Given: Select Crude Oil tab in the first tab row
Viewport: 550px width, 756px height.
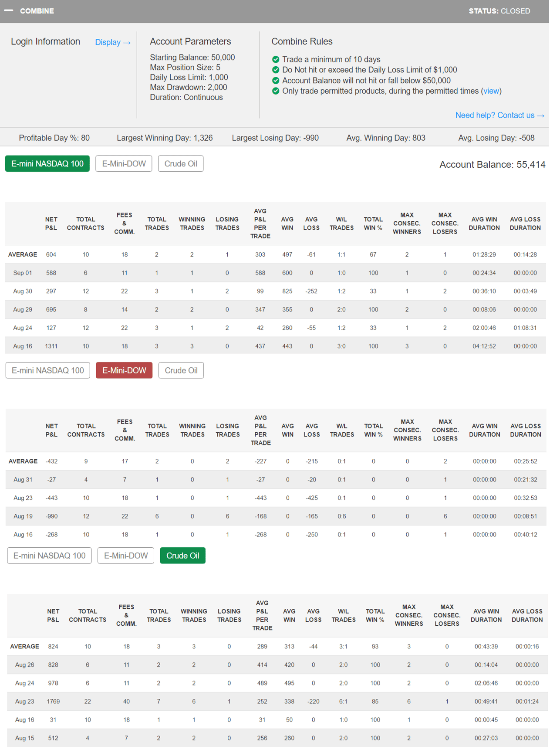Looking at the screenshot, I should tap(181, 164).
